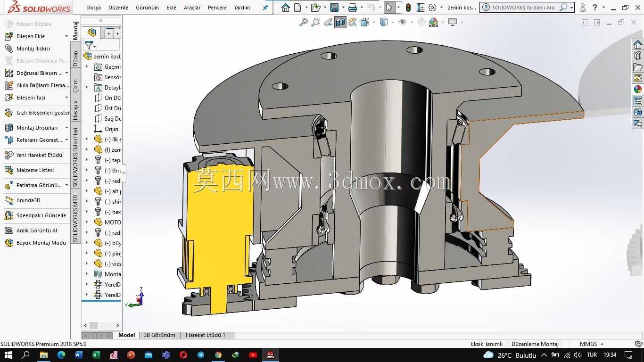Expand Montaj Unsurları dropdown arrow
Viewport: 644px width, 362px height.
(66, 128)
